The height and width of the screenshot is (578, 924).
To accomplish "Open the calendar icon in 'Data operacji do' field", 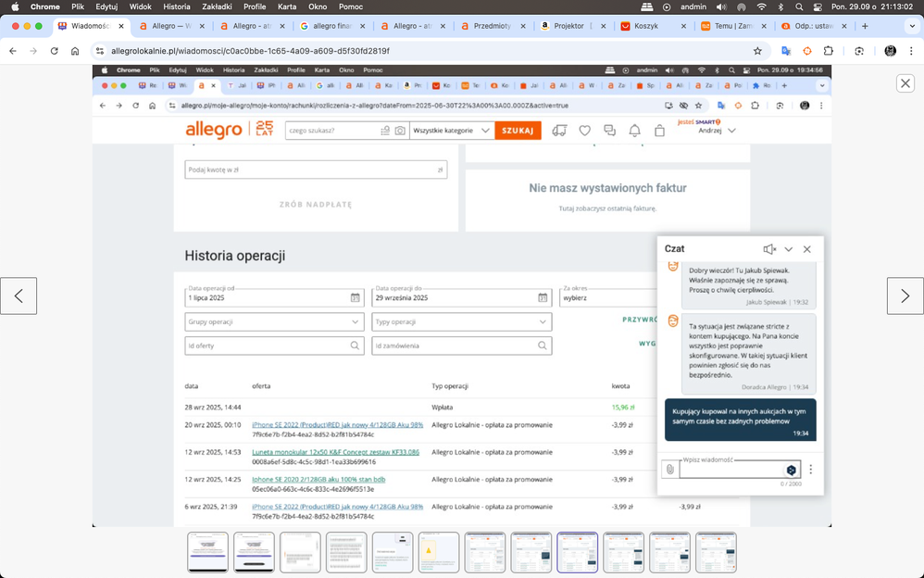I will (543, 298).
